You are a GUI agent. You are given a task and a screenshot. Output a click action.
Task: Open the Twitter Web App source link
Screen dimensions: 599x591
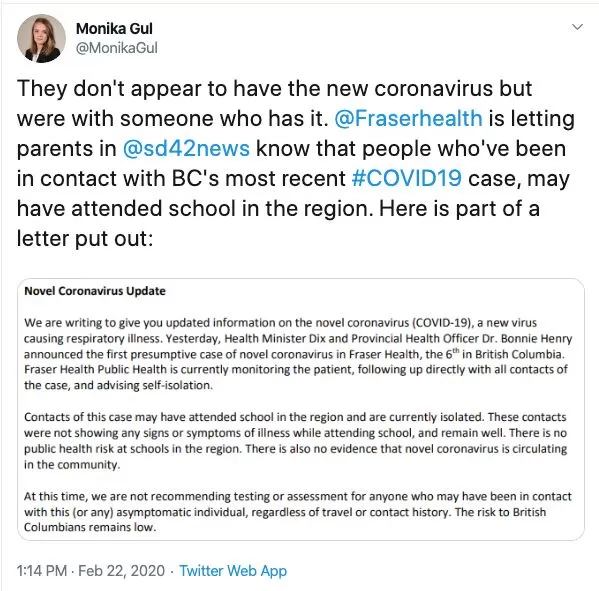coord(233,571)
